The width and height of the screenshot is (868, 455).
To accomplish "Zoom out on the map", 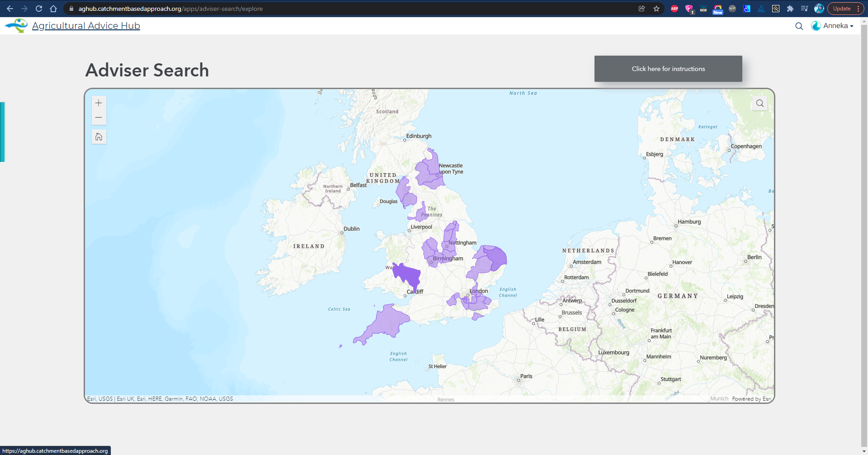I will 99,118.
